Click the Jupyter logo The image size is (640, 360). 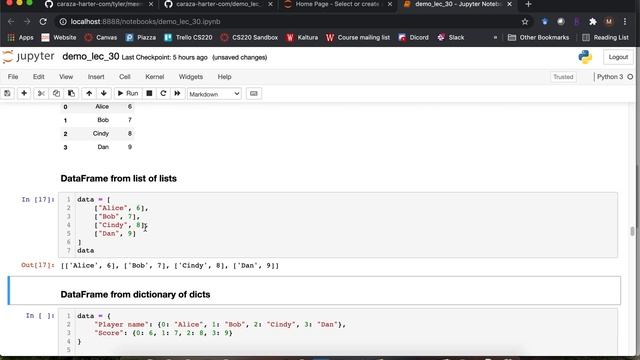29,57
